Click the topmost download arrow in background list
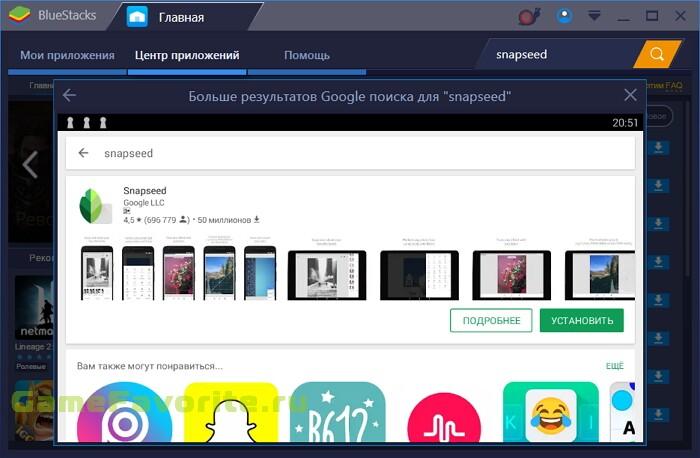 pyautogui.click(x=658, y=148)
